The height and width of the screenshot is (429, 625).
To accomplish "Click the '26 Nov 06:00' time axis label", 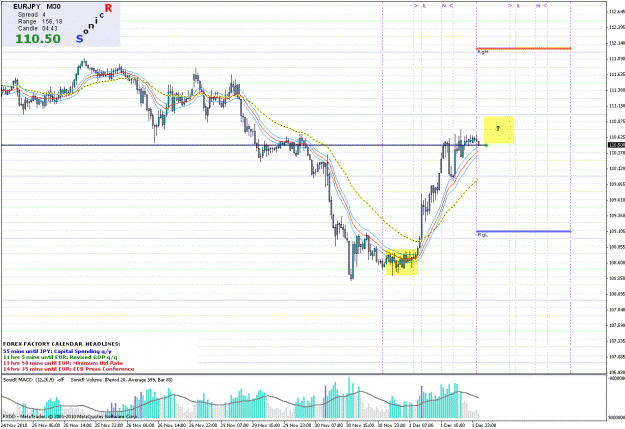I will point(141,425).
